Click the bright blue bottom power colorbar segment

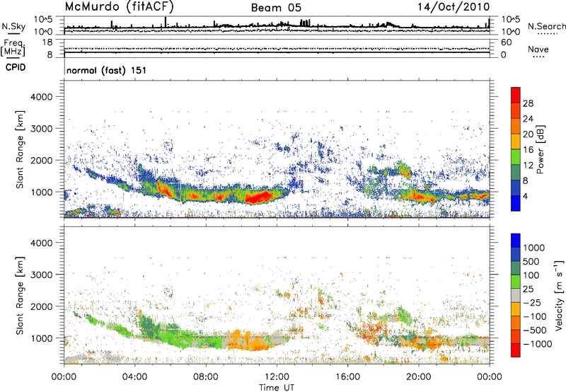point(516,203)
